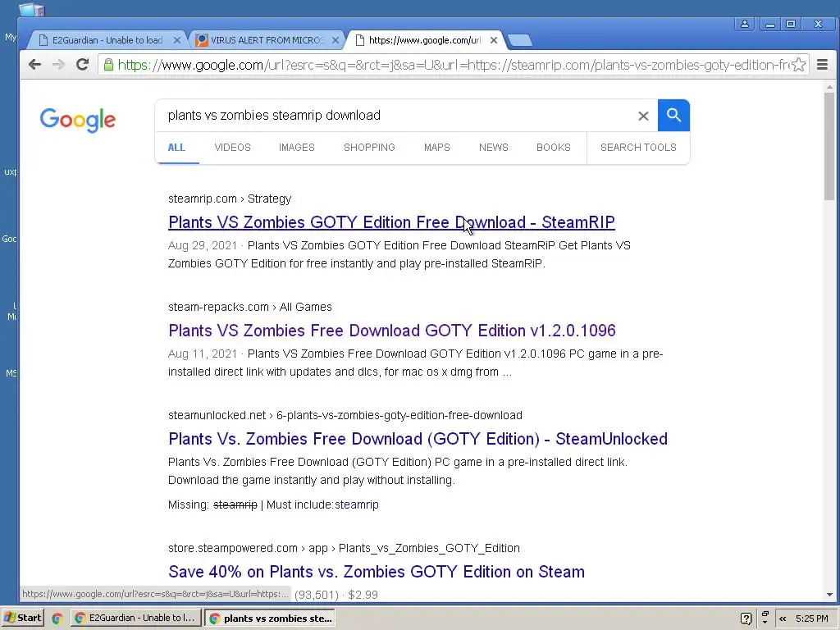Click the browser address bar URL
Image resolution: width=840 pixels, height=630 pixels.
point(453,65)
